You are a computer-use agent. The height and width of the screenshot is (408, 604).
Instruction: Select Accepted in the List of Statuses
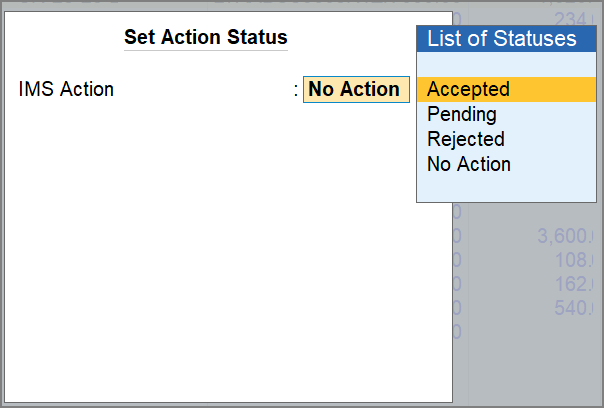(506, 89)
